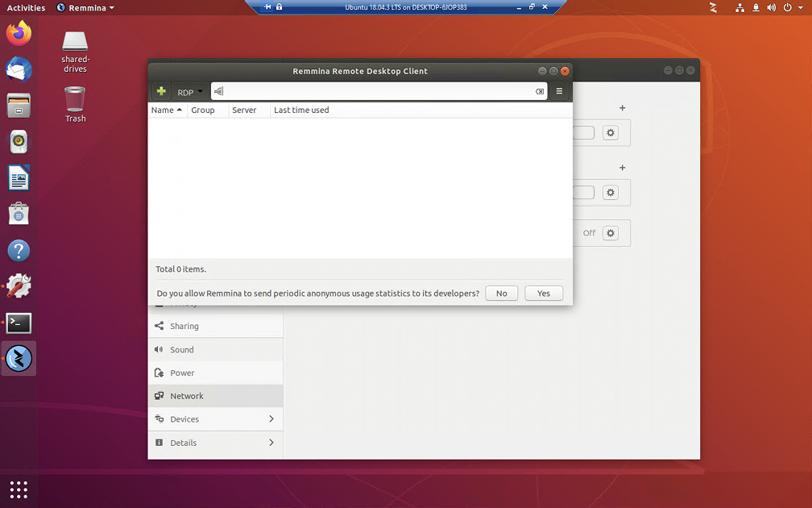Expand Details section chevron in Settings
Screen dimensions: 812x508
pyautogui.click(x=271, y=442)
